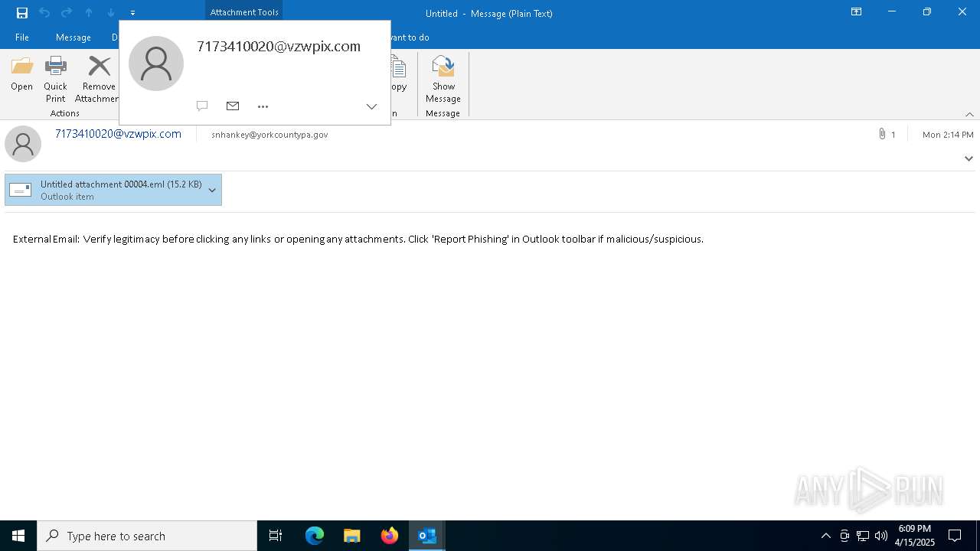Open the notification center icon
This screenshot has width=980, height=551.
click(955, 536)
